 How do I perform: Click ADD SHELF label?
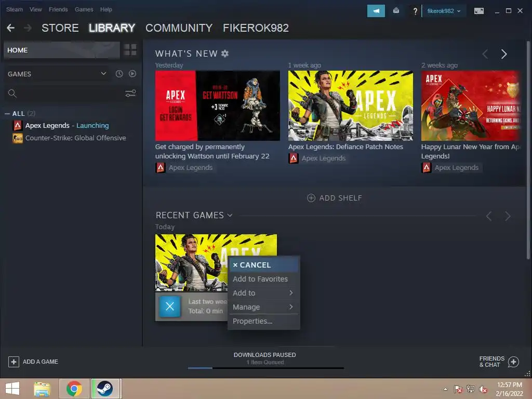pos(341,198)
